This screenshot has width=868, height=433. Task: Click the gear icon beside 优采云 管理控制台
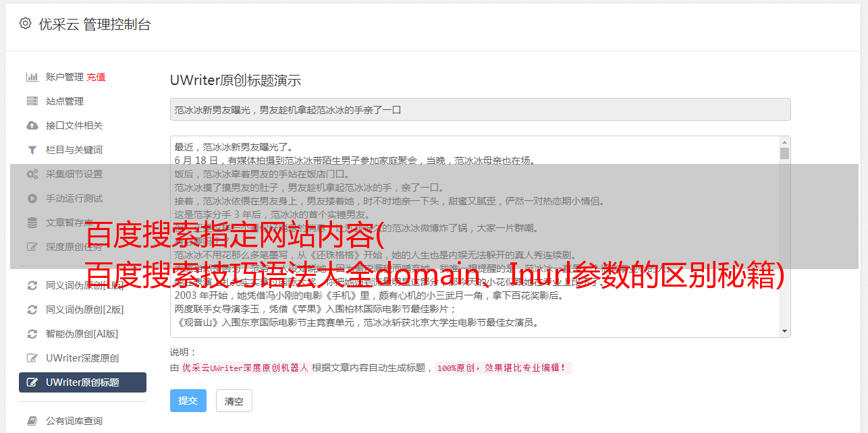coord(25,24)
